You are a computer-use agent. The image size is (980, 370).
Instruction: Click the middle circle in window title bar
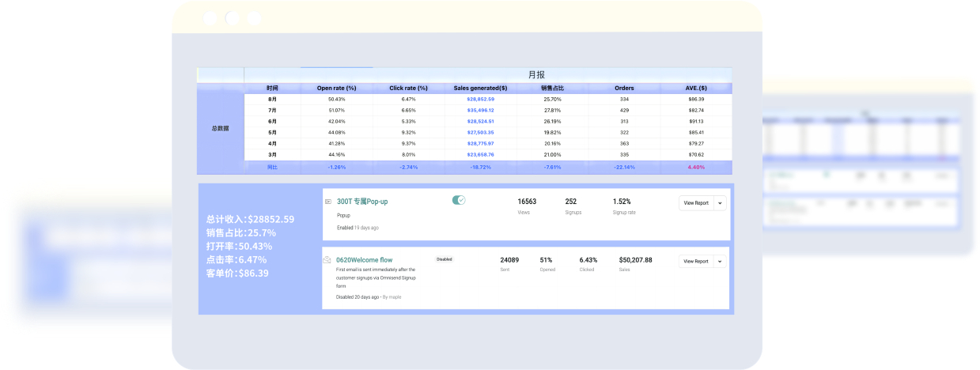233,17
